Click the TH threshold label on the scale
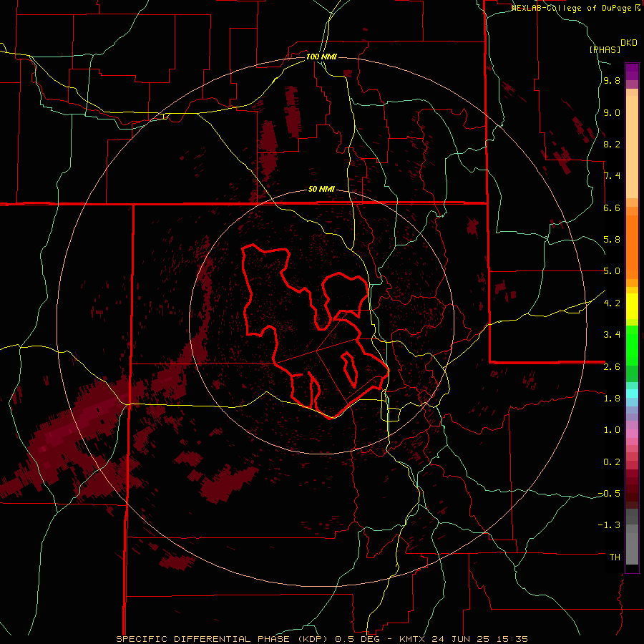 pos(615,557)
